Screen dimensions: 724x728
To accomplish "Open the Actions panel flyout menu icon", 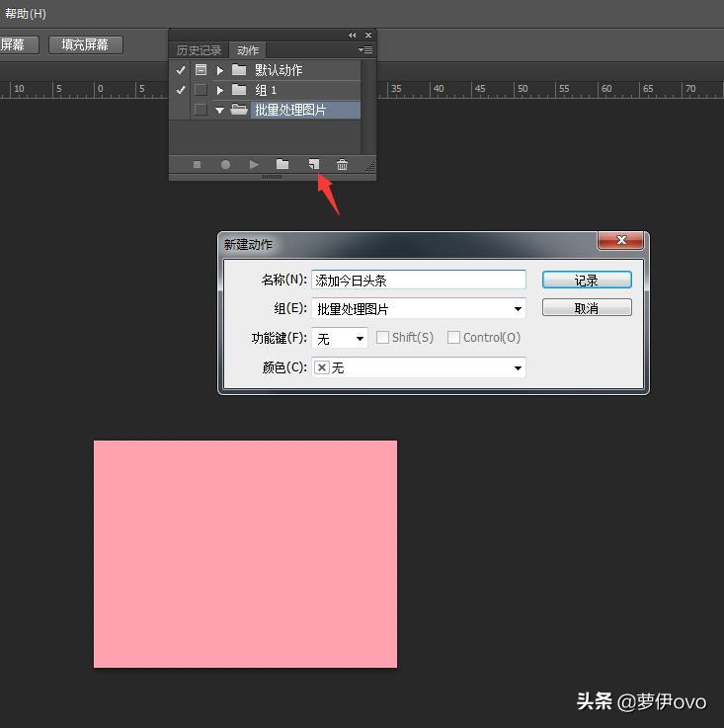I will tap(365, 50).
